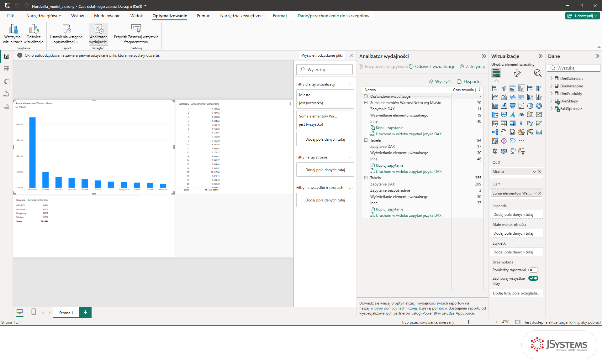Choose the decomposition tree visual icon
Image resolution: width=602 pixels, height=364 pixels.
495,132
